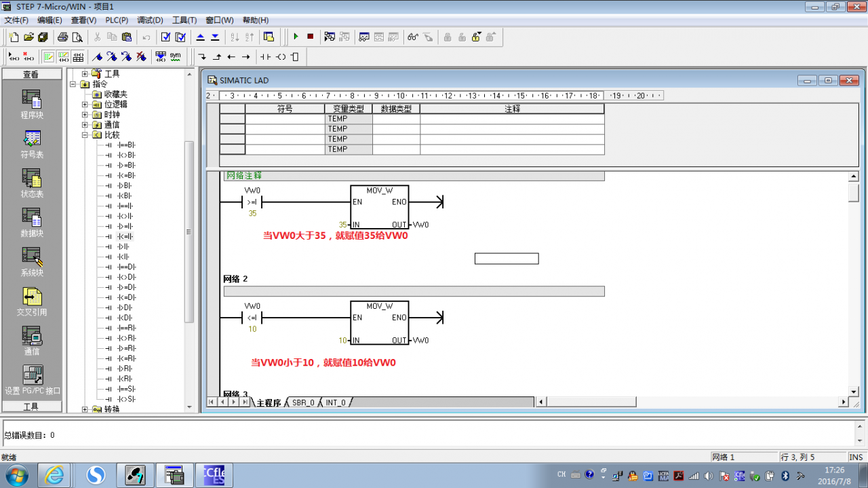Create a new project with toolbar icon

14,37
